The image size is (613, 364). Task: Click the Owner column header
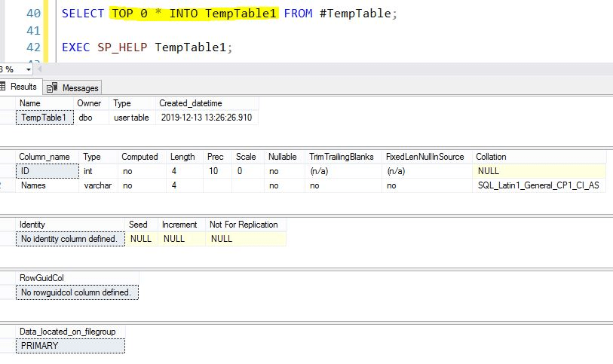[x=91, y=103]
